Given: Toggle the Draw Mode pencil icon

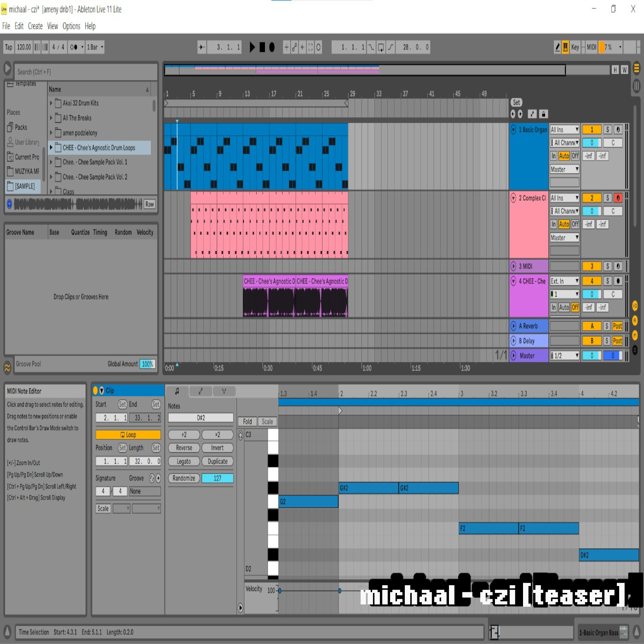Looking at the screenshot, I should [558, 47].
